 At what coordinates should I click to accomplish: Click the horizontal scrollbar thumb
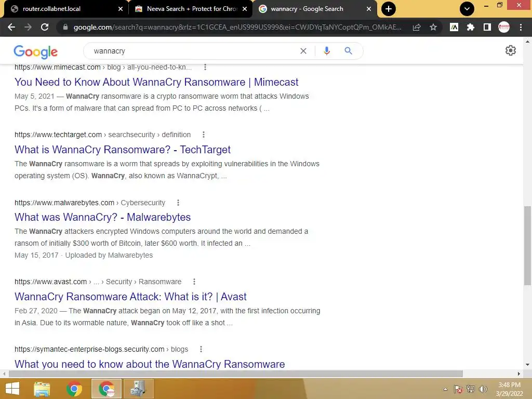point(236,374)
